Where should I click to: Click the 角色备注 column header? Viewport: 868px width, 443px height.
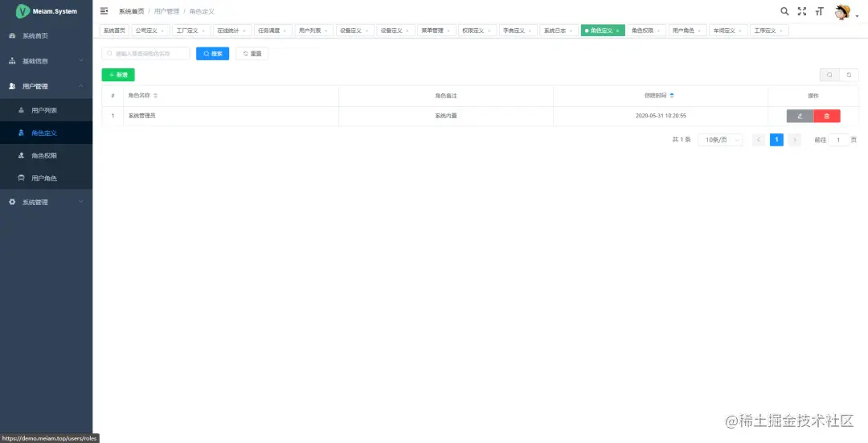(x=446, y=96)
